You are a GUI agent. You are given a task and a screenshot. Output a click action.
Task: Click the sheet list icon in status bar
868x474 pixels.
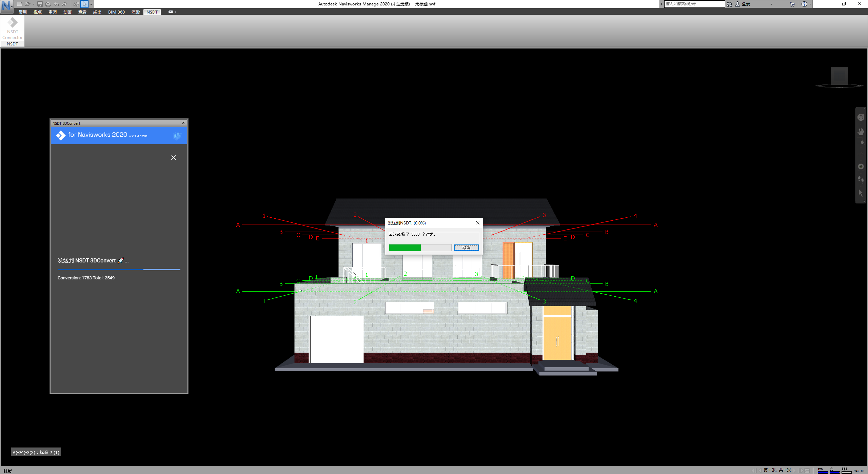click(807, 470)
